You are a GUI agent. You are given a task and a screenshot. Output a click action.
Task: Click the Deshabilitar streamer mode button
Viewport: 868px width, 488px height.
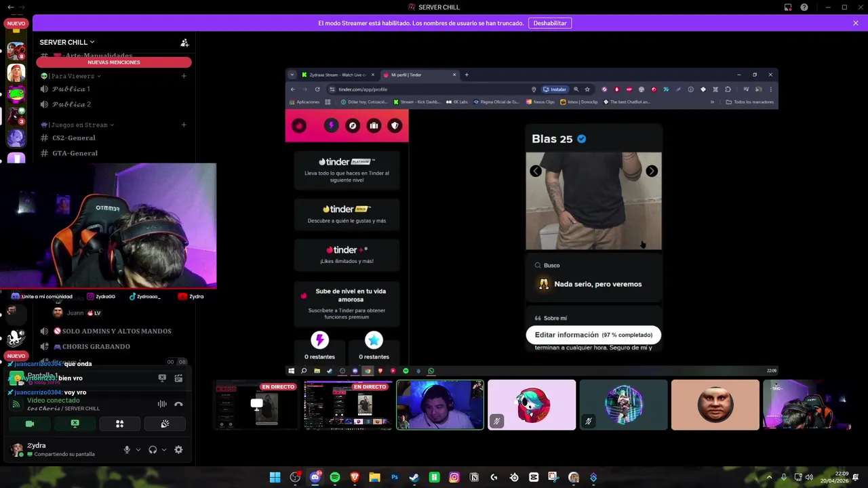click(550, 23)
